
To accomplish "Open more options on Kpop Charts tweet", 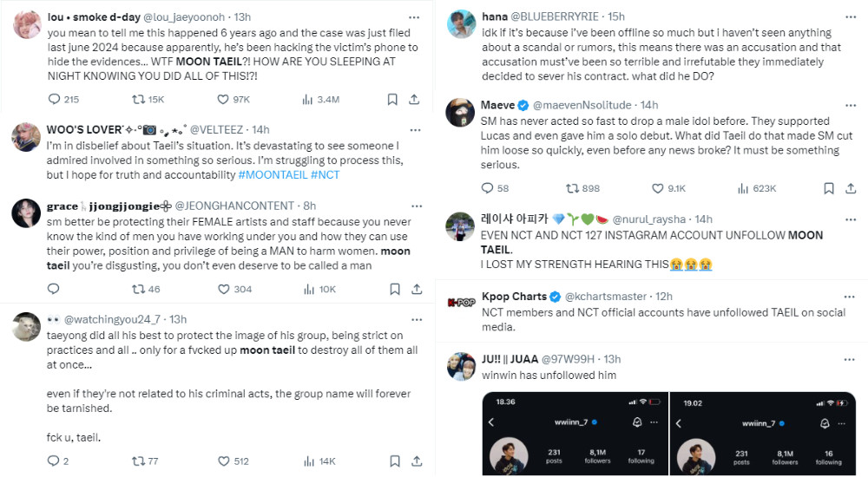I will pyautogui.click(x=850, y=297).
